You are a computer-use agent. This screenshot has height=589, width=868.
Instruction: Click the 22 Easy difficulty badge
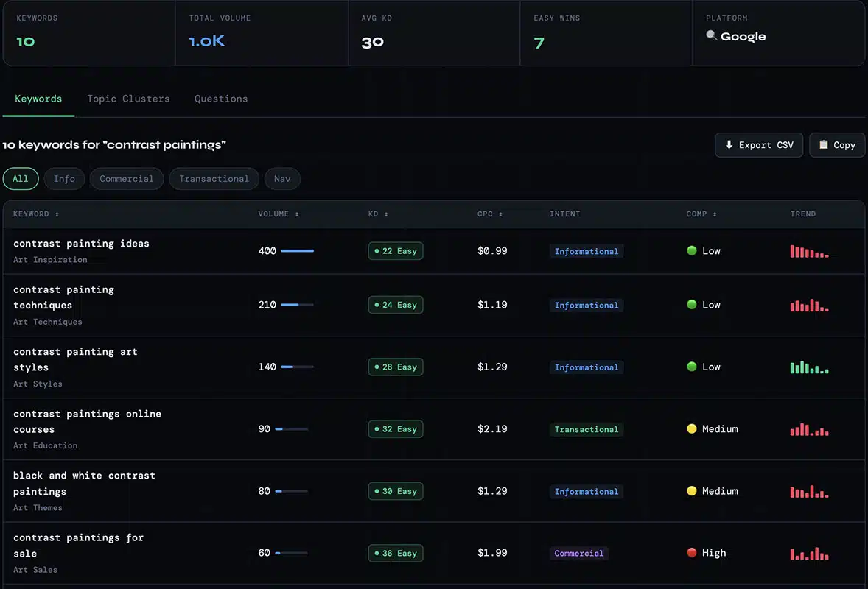[x=396, y=251]
